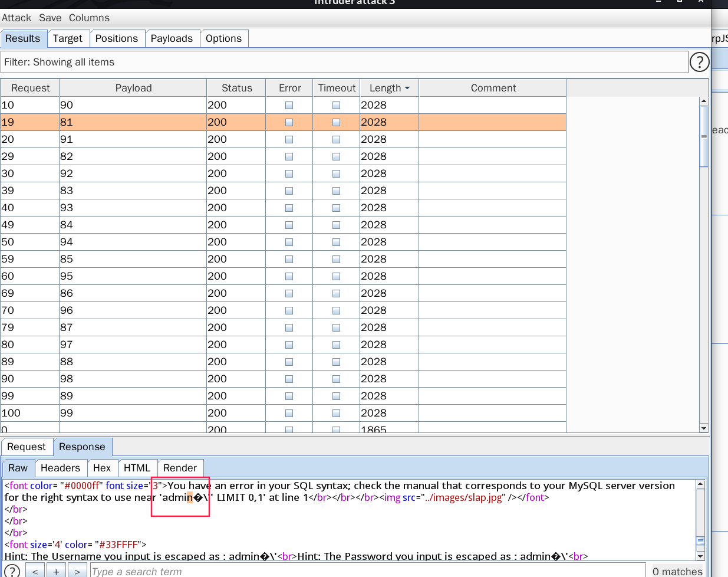Select request row 20 with payload 91
Image resolution: width=728 pixels, height=577 pixels.
(283, 139)
